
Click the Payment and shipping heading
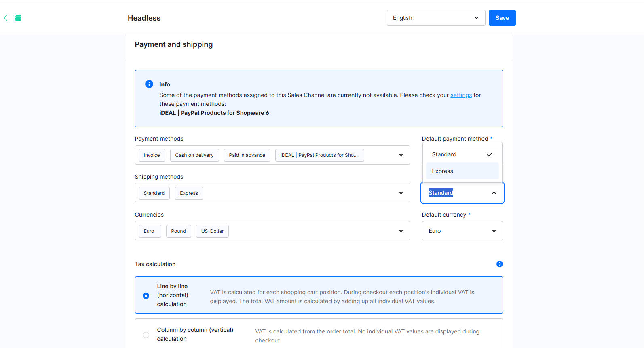tap(173, 44)
